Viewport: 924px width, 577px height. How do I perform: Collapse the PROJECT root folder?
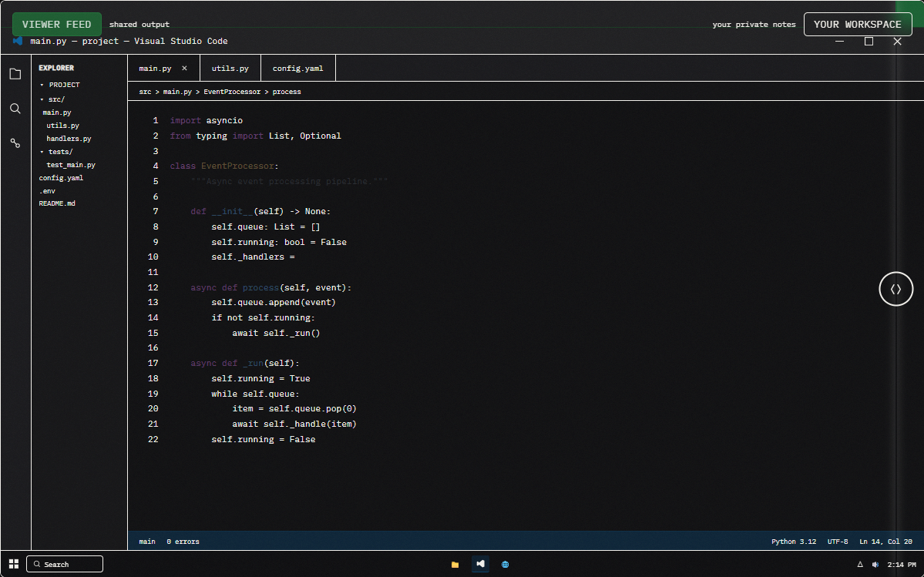tap(42, 85)
